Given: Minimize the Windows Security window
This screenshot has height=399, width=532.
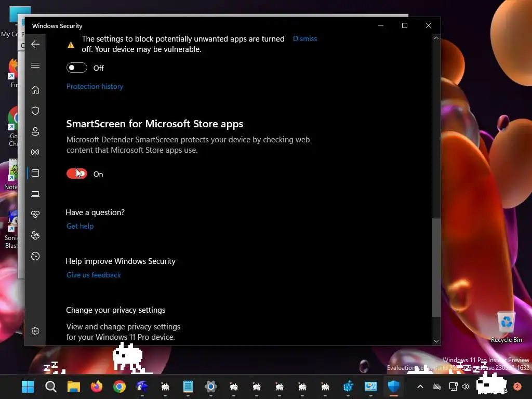Looking at the screenshot, I should tap(381, 25).
